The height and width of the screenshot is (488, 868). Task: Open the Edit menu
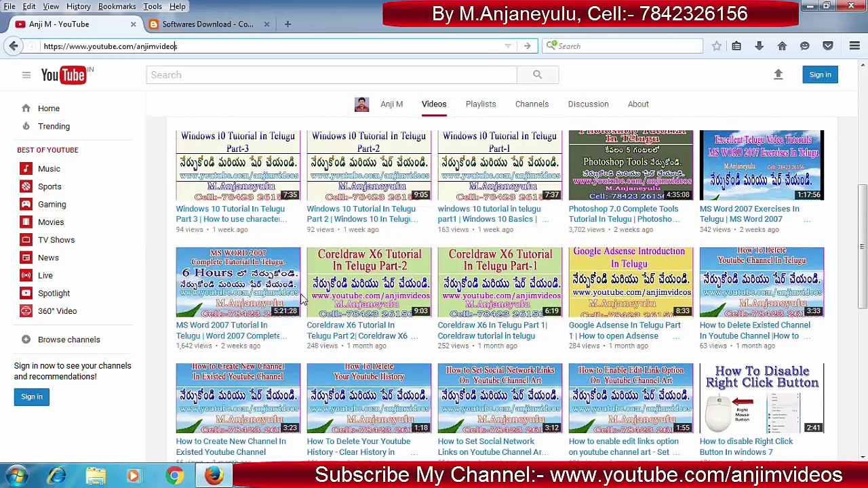pyautogui.click(x=29, y=7)
